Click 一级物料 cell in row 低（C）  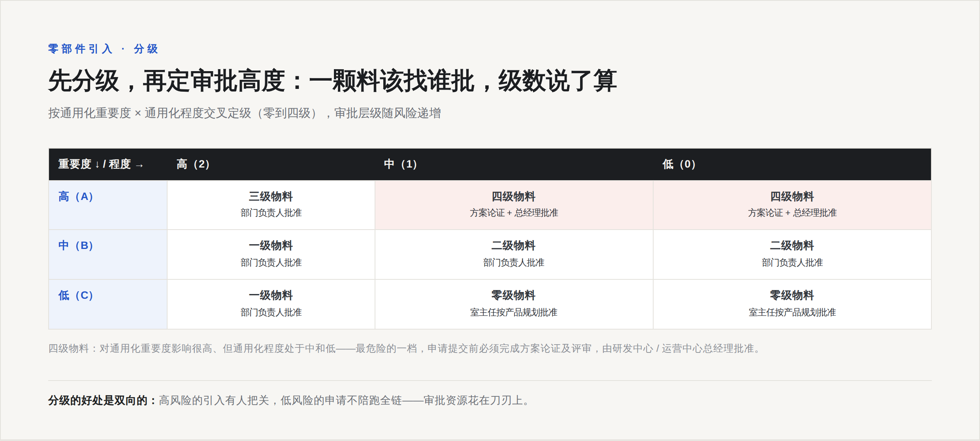tap(271, 304)
